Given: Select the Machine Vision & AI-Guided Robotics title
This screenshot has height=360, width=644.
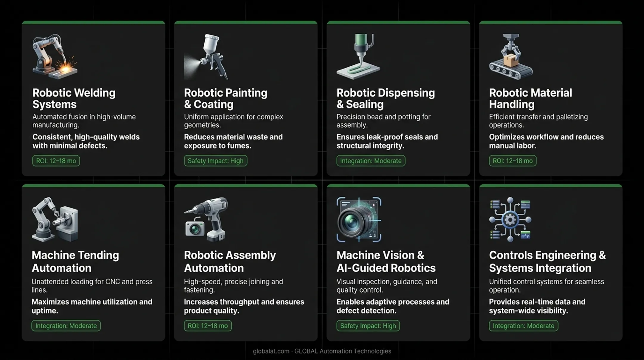Looking at the screenshot, I should (386, 261).
